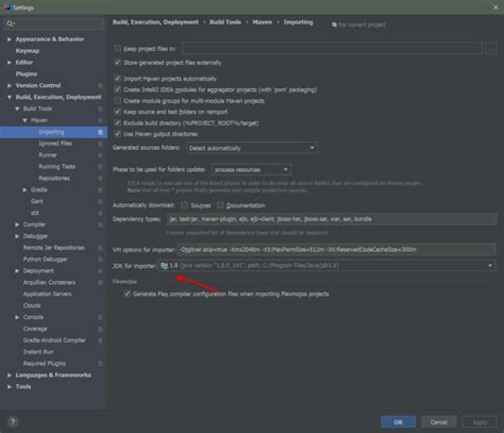Toggle Generate Flex compiler configuration files checkbox
The height and width of the screenshot is (433, 504).
click(127, 294)
